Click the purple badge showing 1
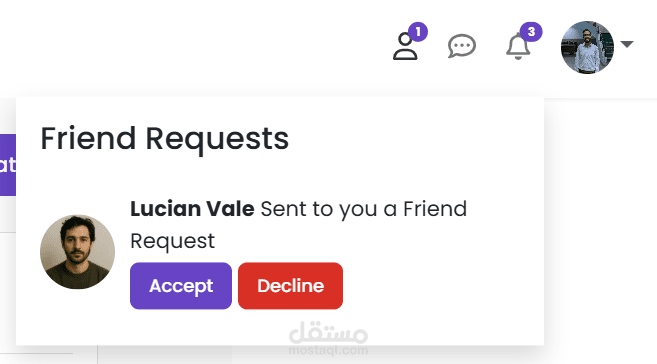Viewport: 657px width, 364px height. pyautogui.click(x=418, y=32)
